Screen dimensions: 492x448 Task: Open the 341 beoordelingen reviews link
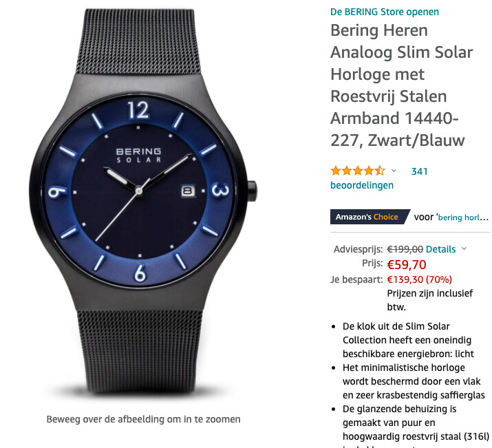(x=379, y=178)
